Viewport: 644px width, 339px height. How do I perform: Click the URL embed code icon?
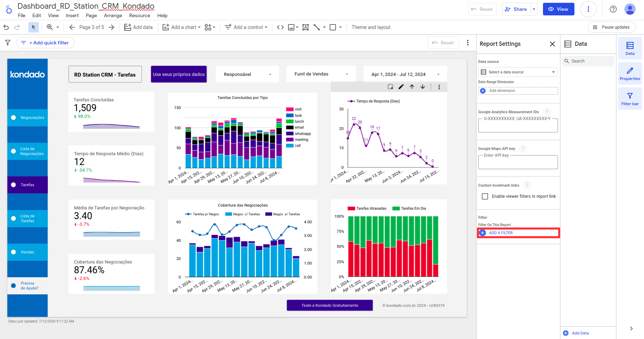click(280, 27)
